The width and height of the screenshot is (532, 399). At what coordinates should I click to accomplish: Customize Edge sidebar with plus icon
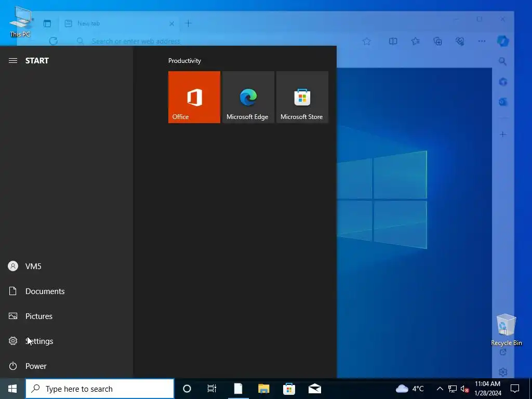(x=503, y=135)
